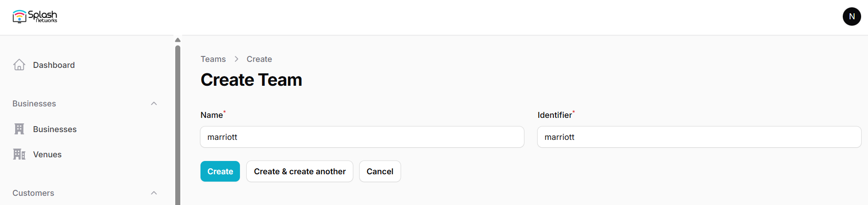Open the user avatar menu
The height and width of the screenshot is (205, 868).
coord(851,17)
